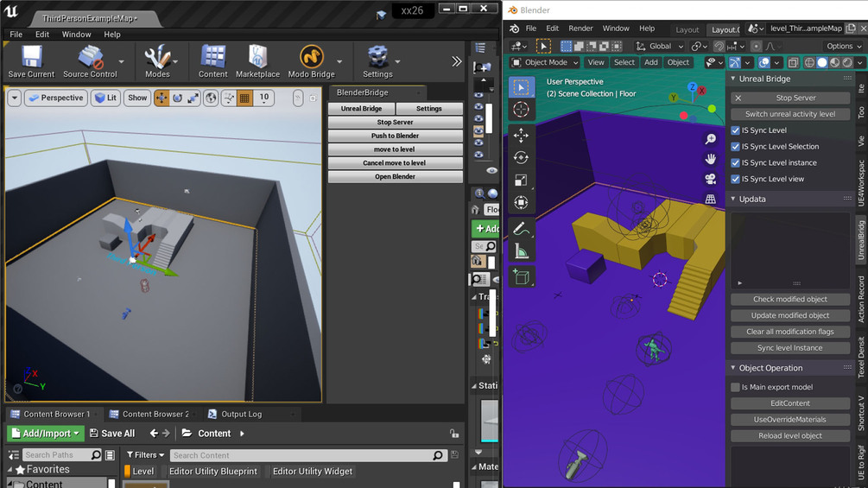The height and width of the screenshot is (488, 868).
Task: Collapse Unreal Bridge panel in Blender
Action: (733, 79)
